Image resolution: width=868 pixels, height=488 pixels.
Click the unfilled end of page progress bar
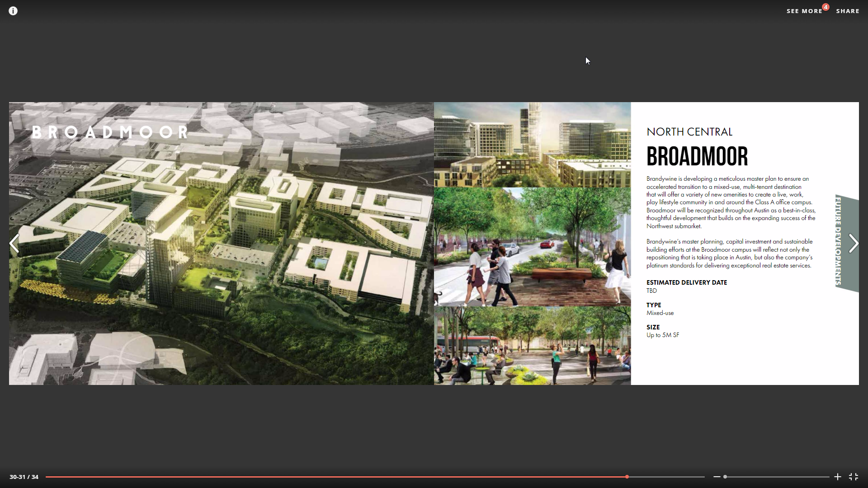click(667, 477)
